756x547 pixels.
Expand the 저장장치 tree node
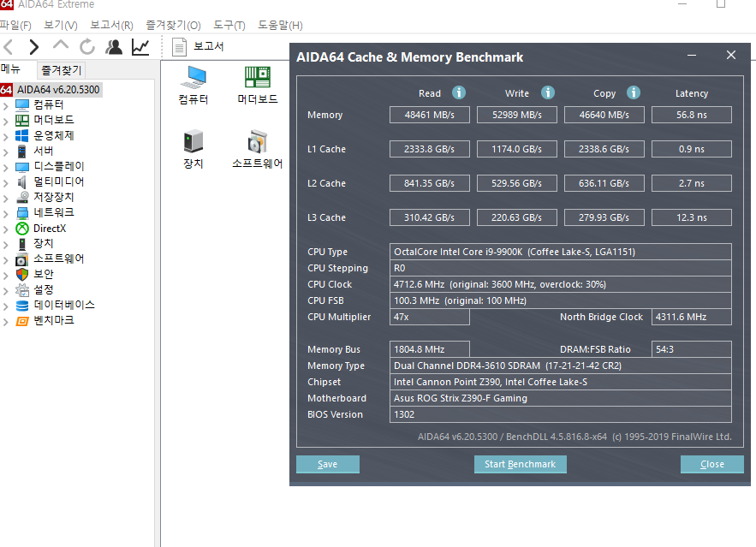[6, 198]
